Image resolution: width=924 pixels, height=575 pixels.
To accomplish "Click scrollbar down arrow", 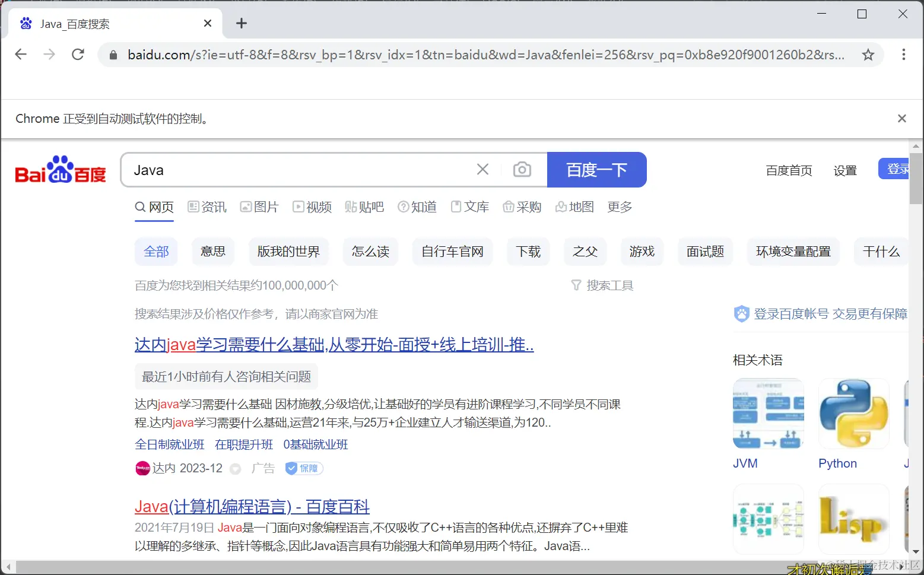I will 916,551.
